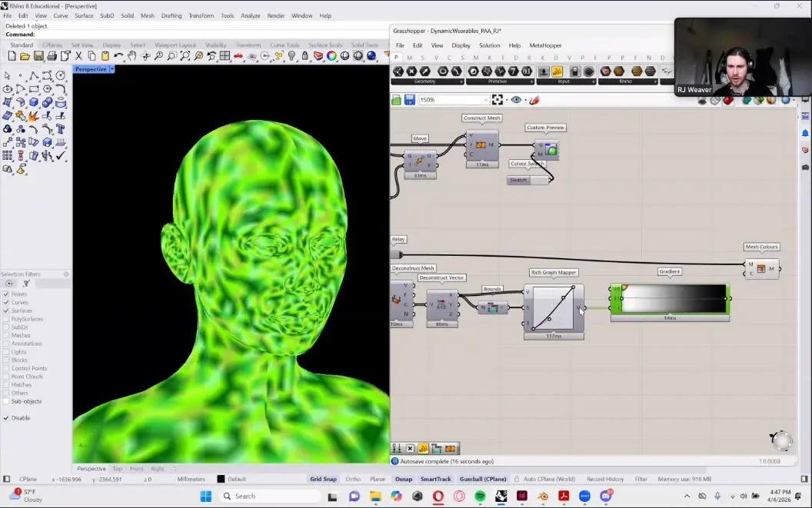The image size is (812, 508).
Task: Click the New file icon in Rhino toolbar
Action: pyautogui.click(x=12, y=56)
